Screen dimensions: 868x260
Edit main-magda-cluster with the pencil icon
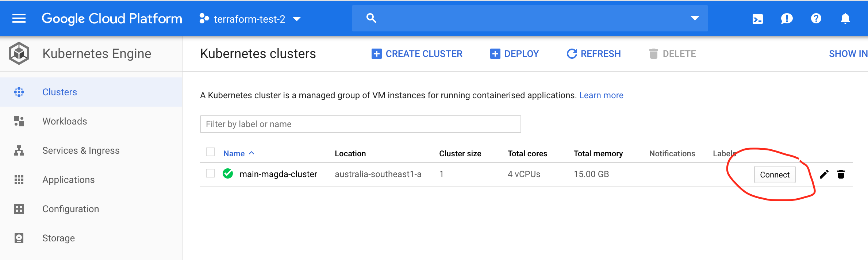[824, 175]
